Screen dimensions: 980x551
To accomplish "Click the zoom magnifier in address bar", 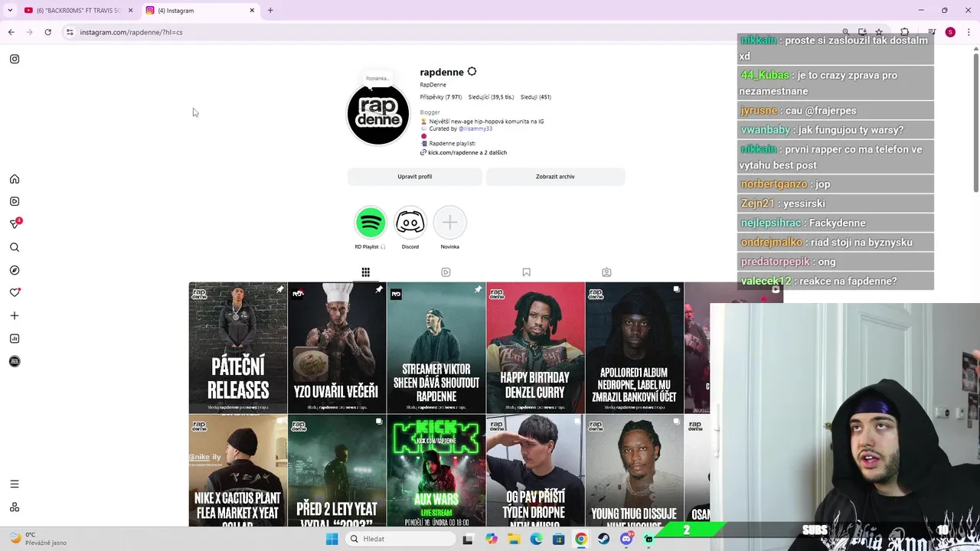I will (846, 32).
